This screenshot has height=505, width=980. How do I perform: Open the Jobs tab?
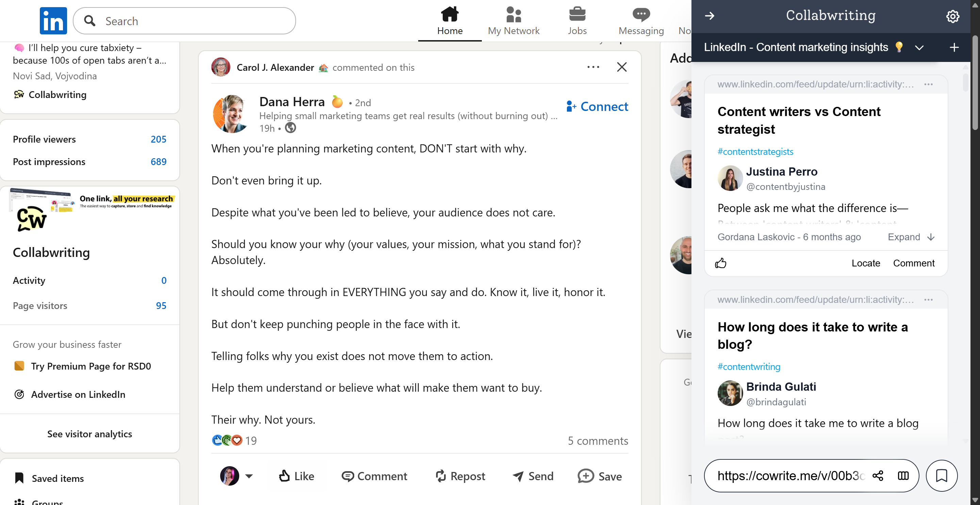click(x=577, y=21)
